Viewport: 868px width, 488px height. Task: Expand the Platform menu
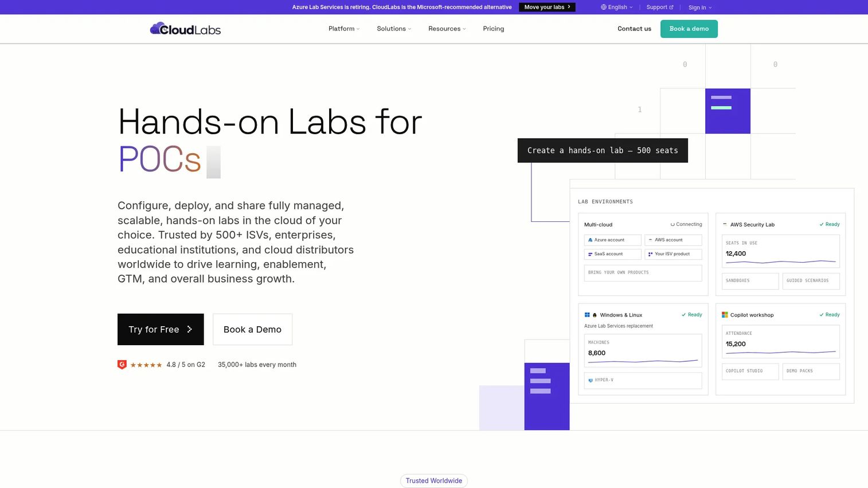(344, 29)
